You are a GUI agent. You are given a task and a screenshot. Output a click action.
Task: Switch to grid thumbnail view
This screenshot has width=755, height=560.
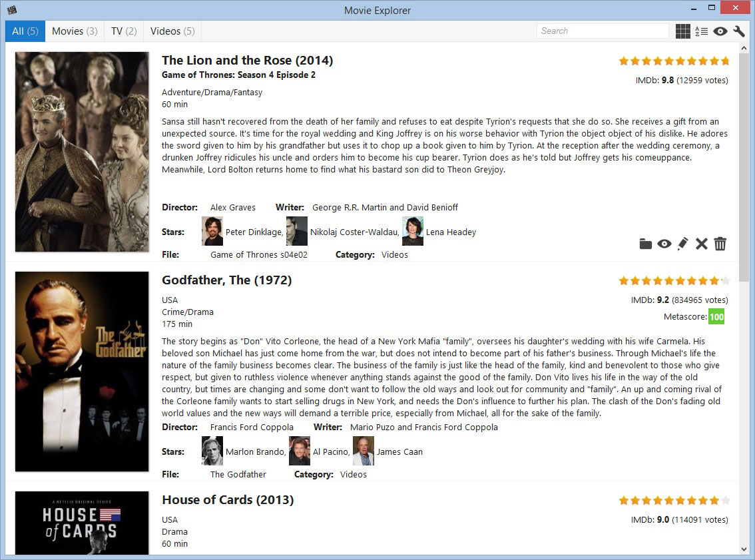(x=683, y=31)
